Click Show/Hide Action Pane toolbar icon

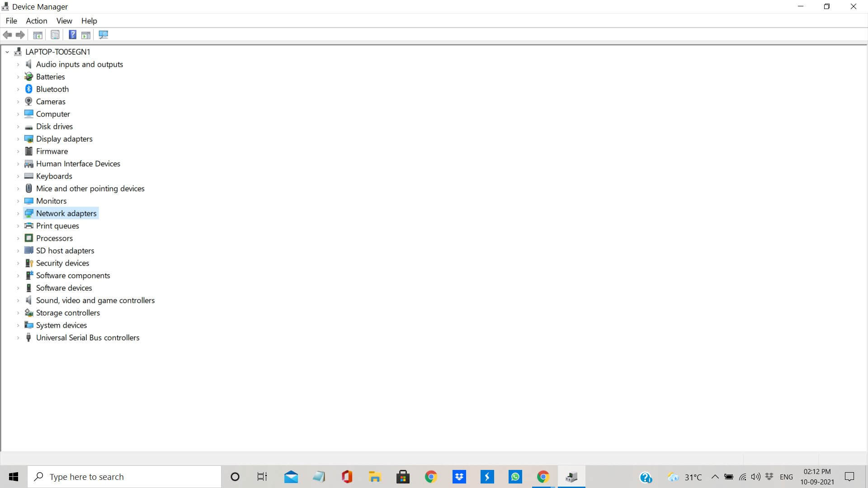[x=86, y=35]
